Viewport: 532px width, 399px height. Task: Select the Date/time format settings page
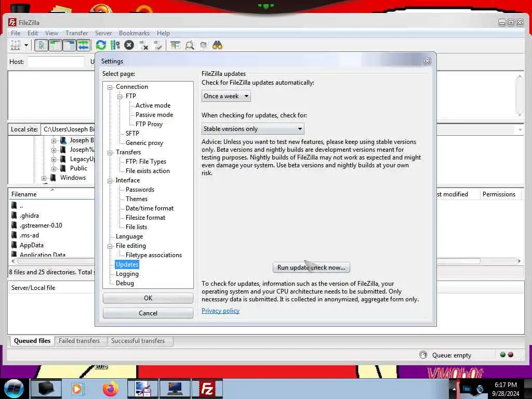click(150, 208)
